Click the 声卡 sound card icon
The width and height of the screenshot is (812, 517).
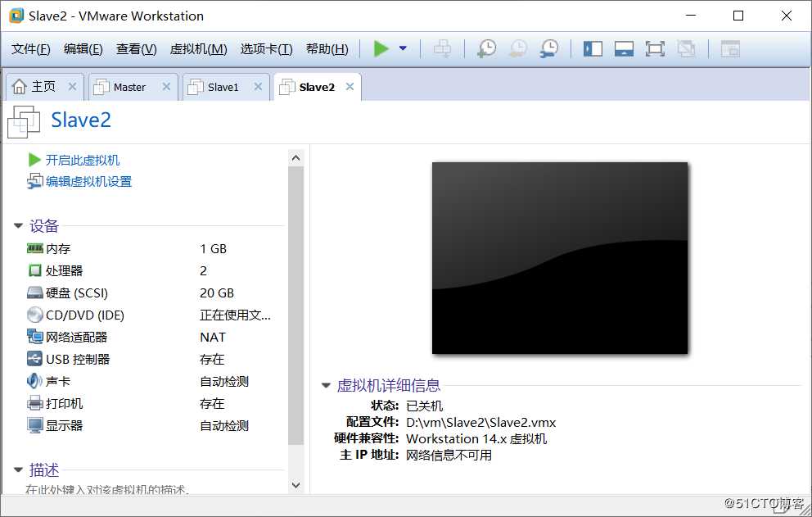point(34,381)
